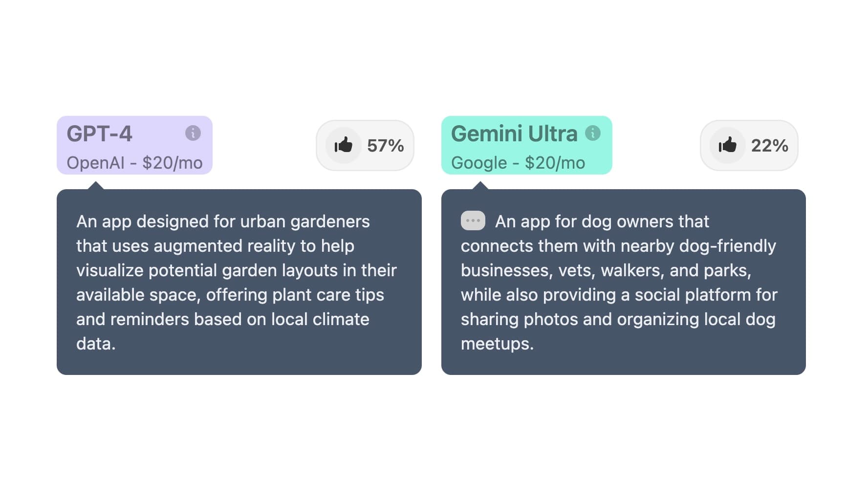Viewport: 868px width, 483px height.
Task: Click the bubble pointer arrow under Gemini Ultra
Action: pos(480,186)
